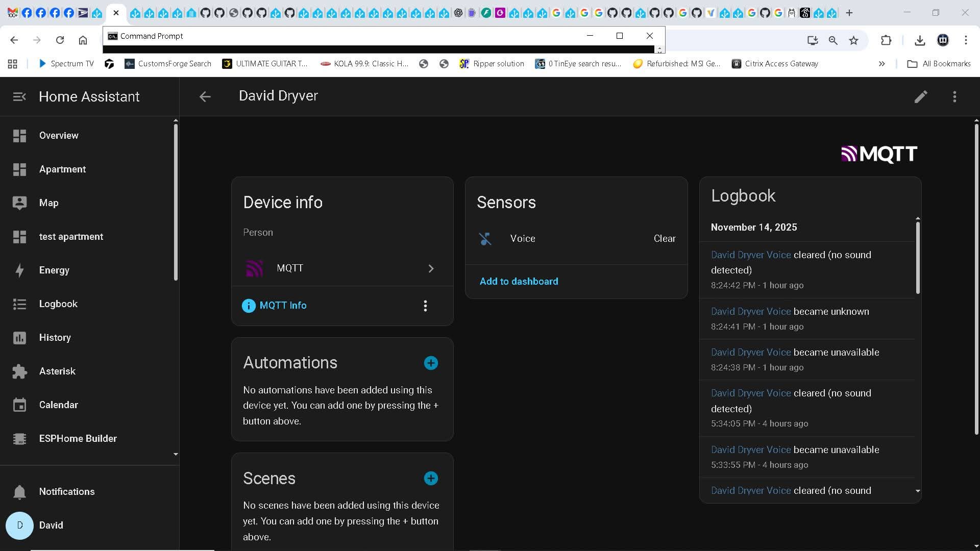Viewport: 980px width, 551px height.
Task: Open the Notifications bell
Action: point(19,492)
